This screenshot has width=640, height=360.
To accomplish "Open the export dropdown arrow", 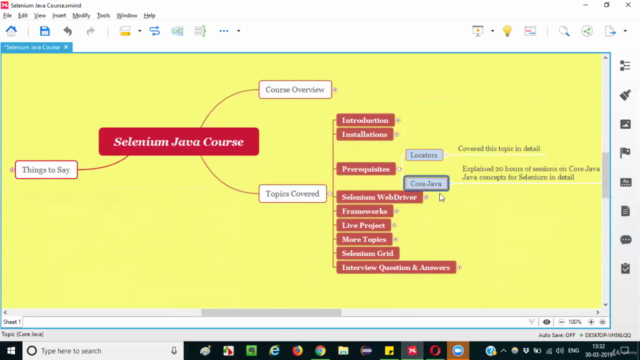I will point(625,31).
